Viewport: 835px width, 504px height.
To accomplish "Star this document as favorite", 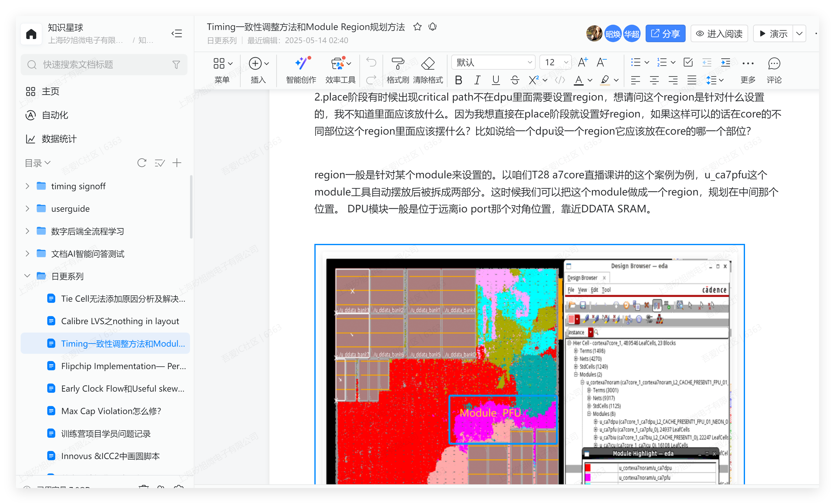I will [417, 27].
